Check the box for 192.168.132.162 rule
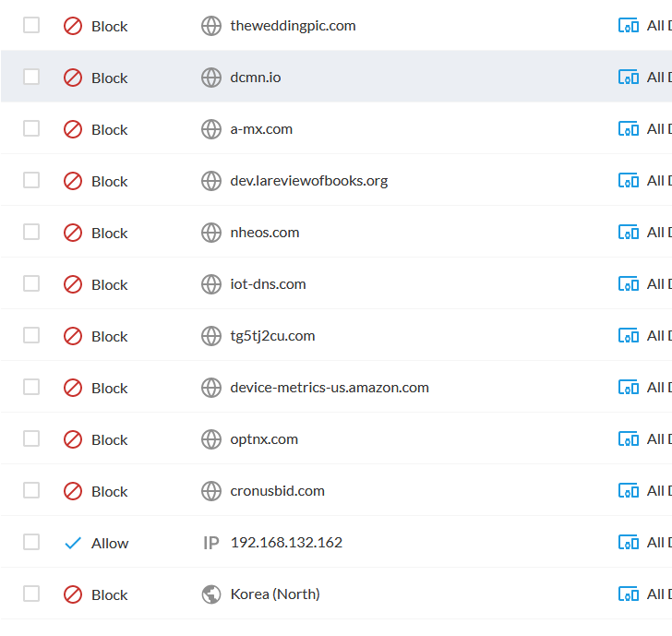Image resolution: width=672 pixels, height=636 pixels. click(x=31, y=542)
